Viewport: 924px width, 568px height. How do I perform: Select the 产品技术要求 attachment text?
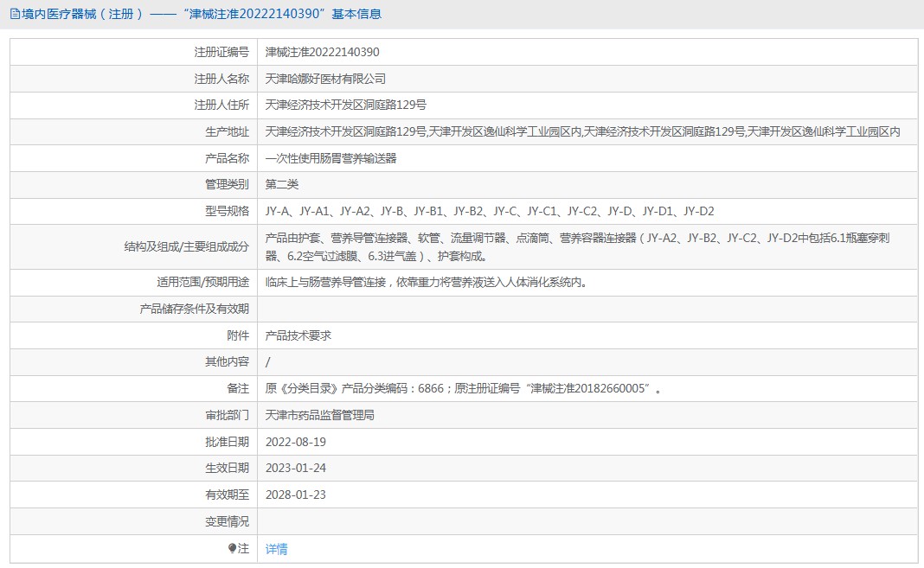click(298, 335)
